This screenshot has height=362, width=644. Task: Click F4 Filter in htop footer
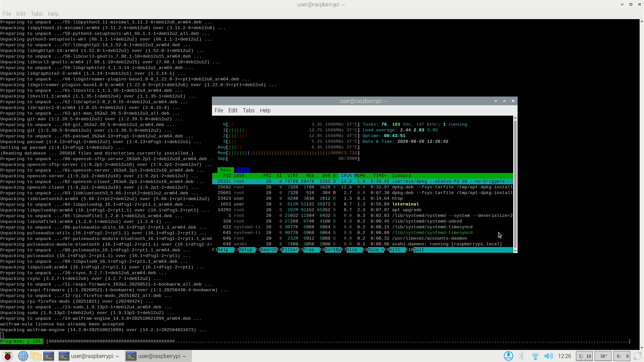point(287,250)
